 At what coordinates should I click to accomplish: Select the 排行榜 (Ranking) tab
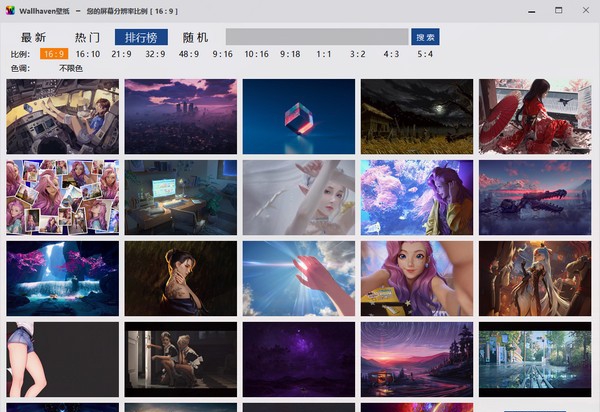pos(141,37)
